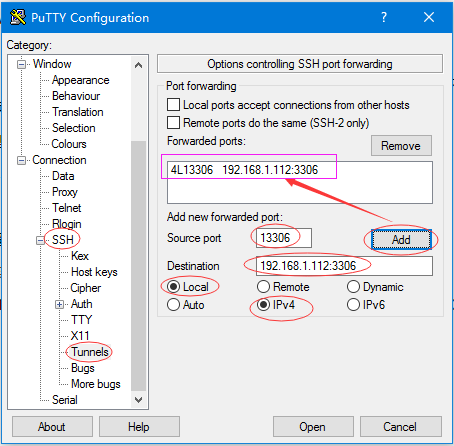
Task: Click the PuTTY icon in title bar
Action: pos(18,17)
